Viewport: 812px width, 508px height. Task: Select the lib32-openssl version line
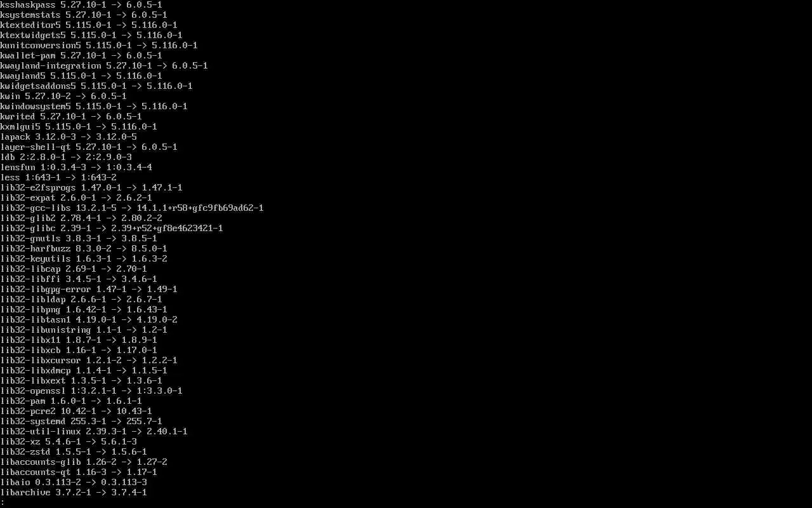point(91,391)
